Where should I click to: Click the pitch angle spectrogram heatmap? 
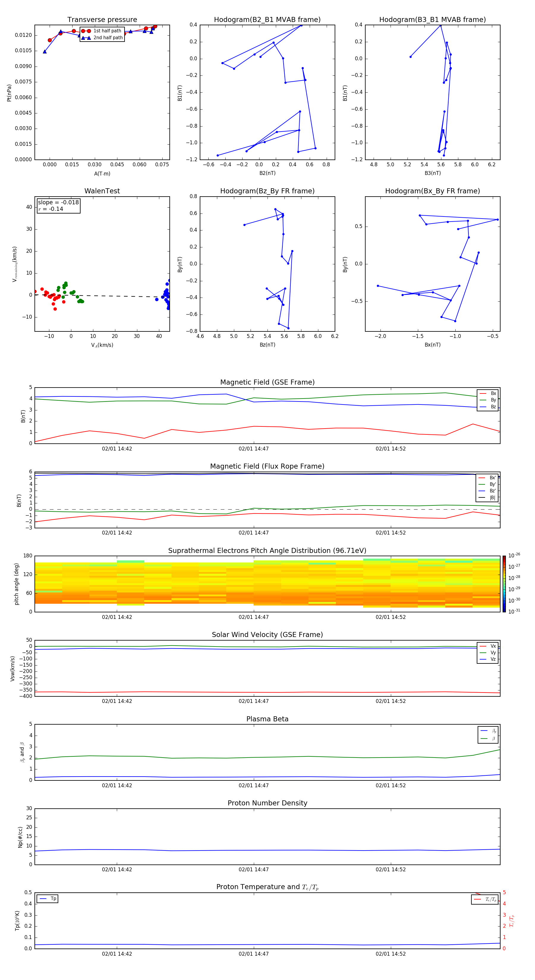click(x=267, y=584)
